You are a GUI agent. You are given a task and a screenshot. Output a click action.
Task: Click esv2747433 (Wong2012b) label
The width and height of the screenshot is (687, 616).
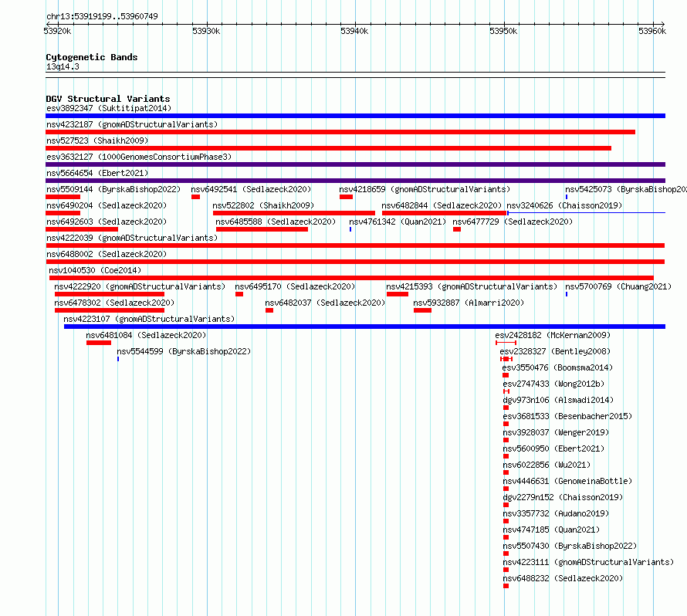click(553, 384)
